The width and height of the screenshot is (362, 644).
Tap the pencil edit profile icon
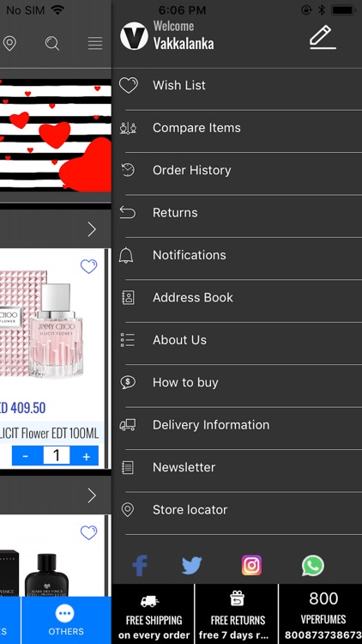(x=323, y=38)
